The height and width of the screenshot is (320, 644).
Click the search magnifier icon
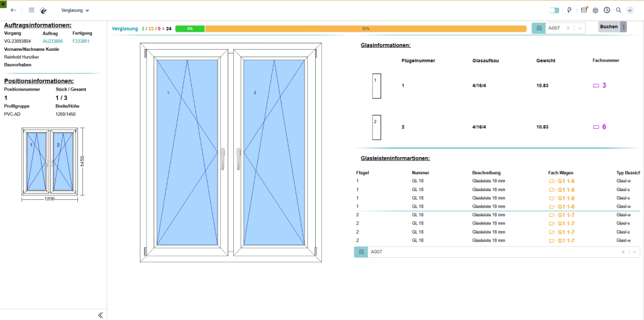[x=619, y=10]
